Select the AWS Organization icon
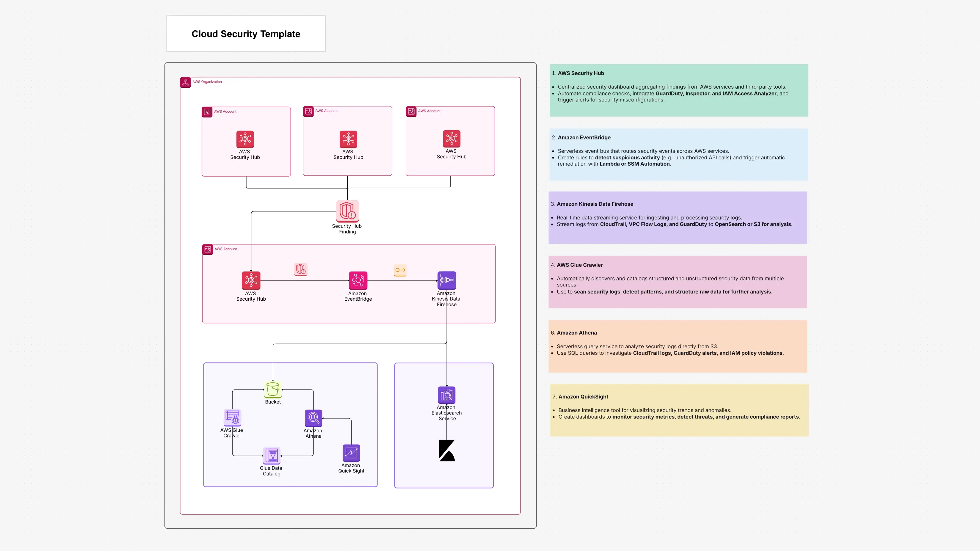The height and width of the screenshot is (551, 980). 186,82
